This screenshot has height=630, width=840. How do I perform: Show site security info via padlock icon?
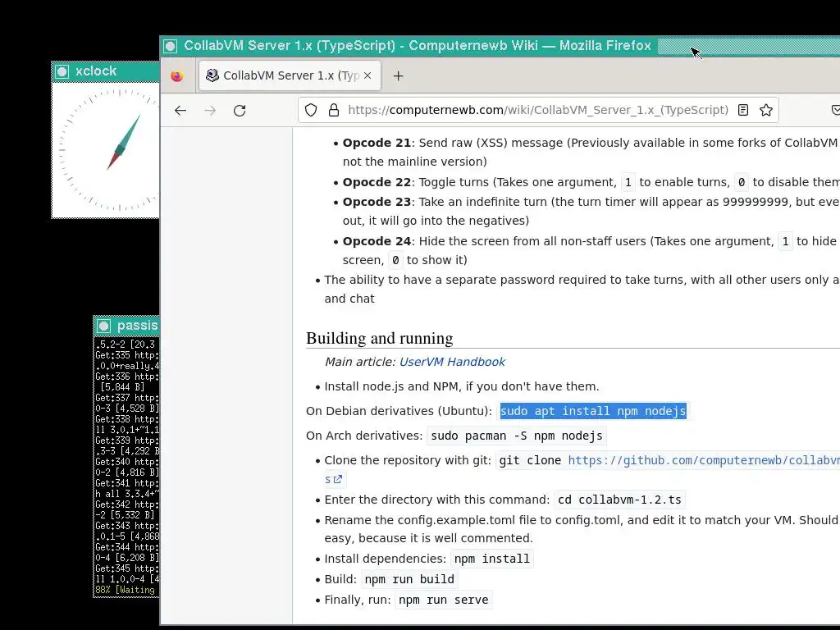pos(334,111)
